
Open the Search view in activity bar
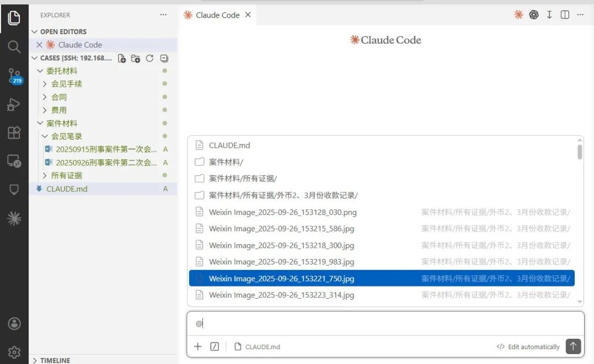[x=14, y=47]
